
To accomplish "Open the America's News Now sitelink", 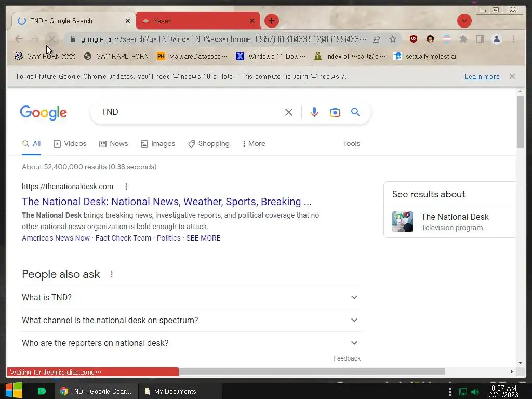I will pos(56,238).
